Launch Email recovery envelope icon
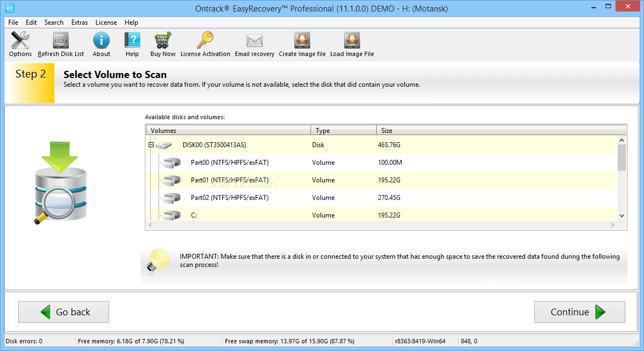Screen dimensions: 644x351 [254, 41]
